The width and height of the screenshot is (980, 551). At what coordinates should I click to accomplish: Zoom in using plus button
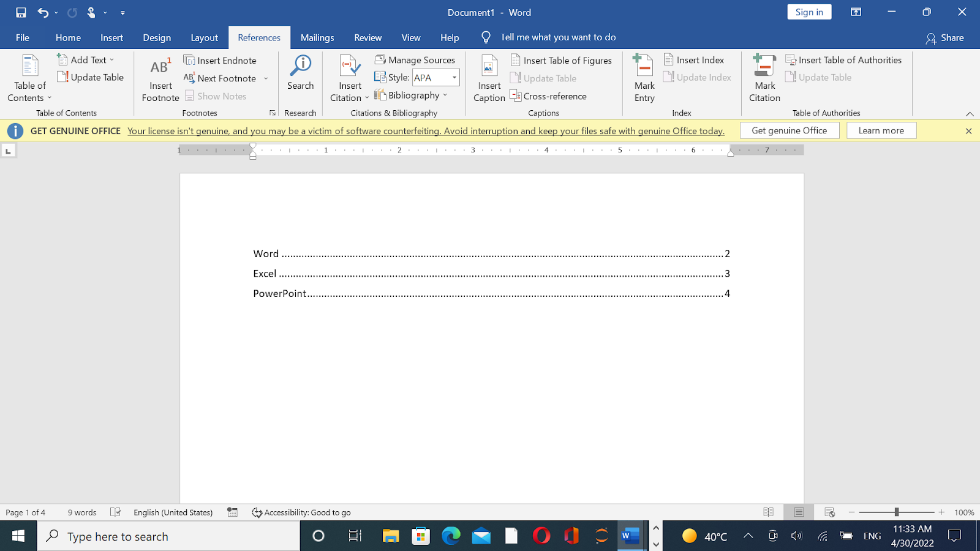point(941,512)
